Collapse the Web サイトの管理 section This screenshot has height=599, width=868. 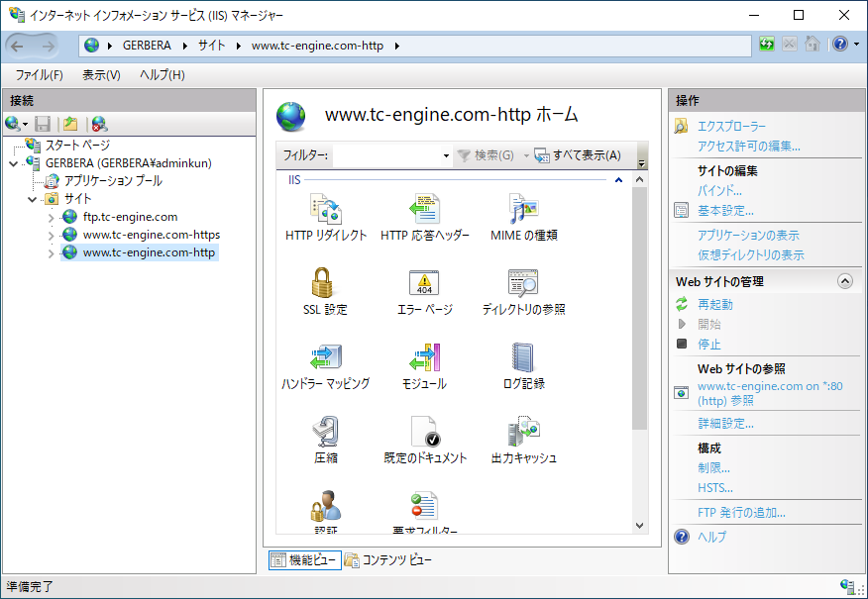pos(845,281)
